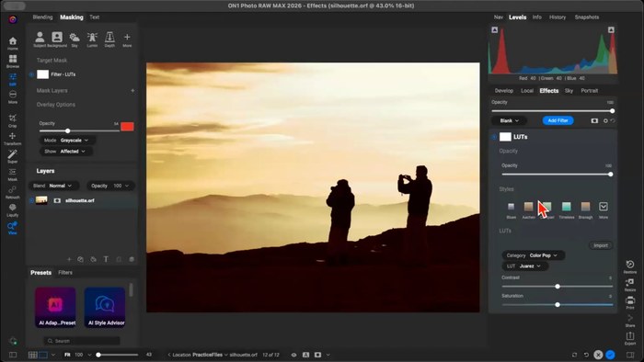This screenshot has height=362, width=644.
Task: Open More LUT styles
Action: point(604,209)
